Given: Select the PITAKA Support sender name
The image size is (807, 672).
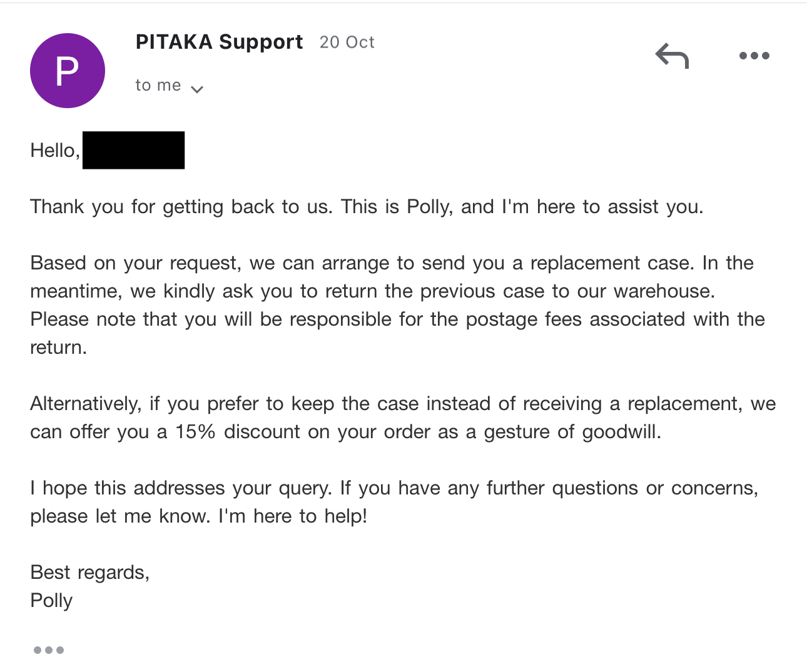Looking at the screenshot, I should 219,42.
